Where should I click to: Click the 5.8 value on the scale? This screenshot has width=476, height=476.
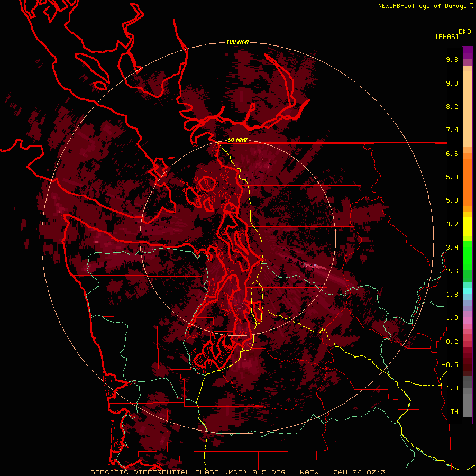pos(452,177)
